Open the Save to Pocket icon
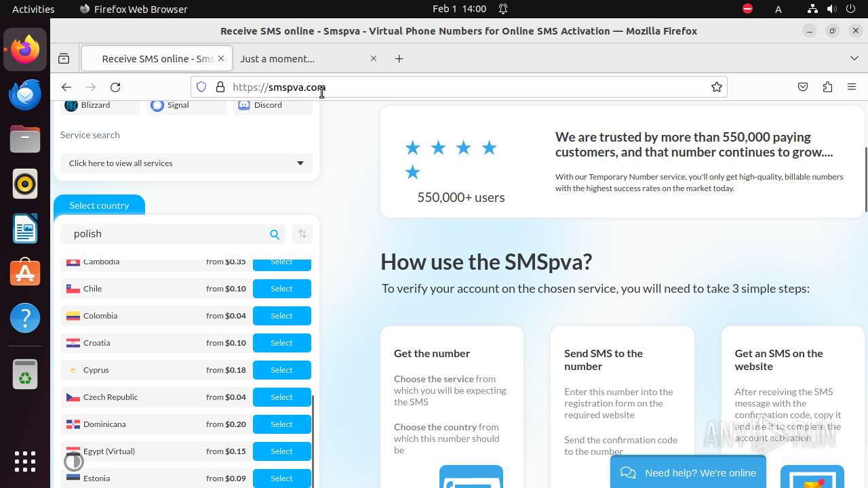This screenshot has height=488, width=868. pos(803,87)
